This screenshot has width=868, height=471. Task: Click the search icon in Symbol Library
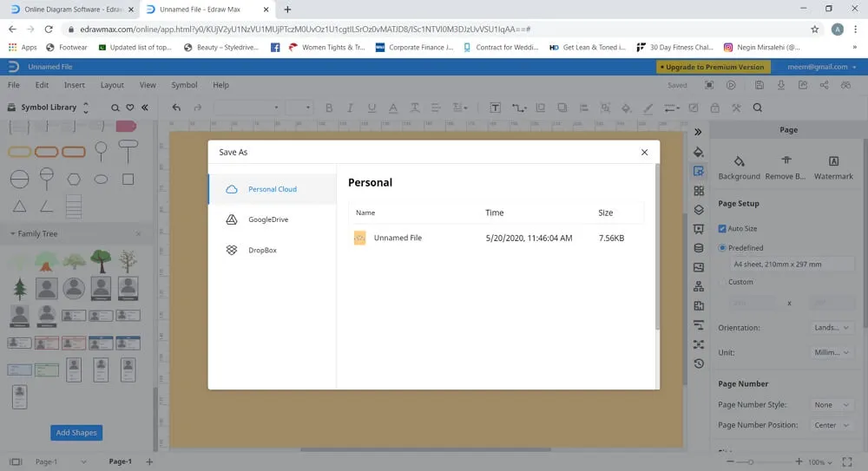point(115,108)
